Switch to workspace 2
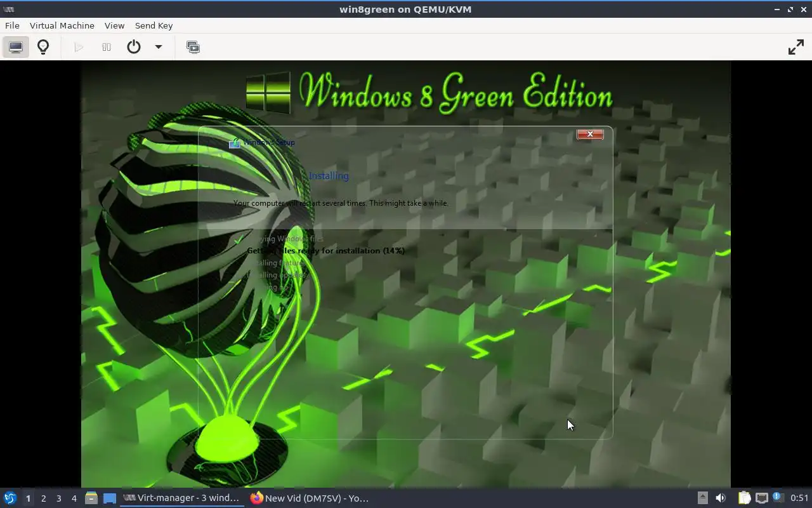This screenshot has height=508, width=812. [43, 498]
